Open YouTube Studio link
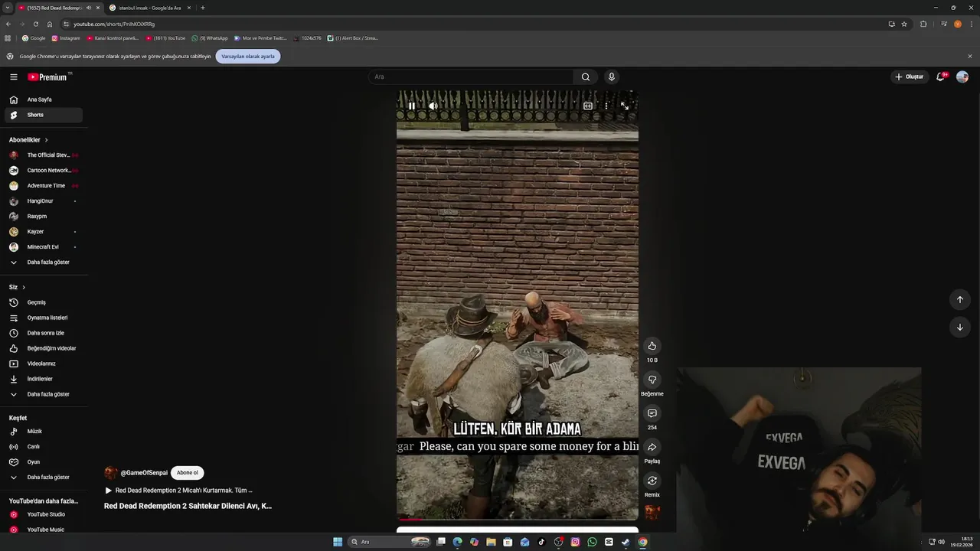The image size is (980, 551). pyautogui.click(x=44, y=514)
